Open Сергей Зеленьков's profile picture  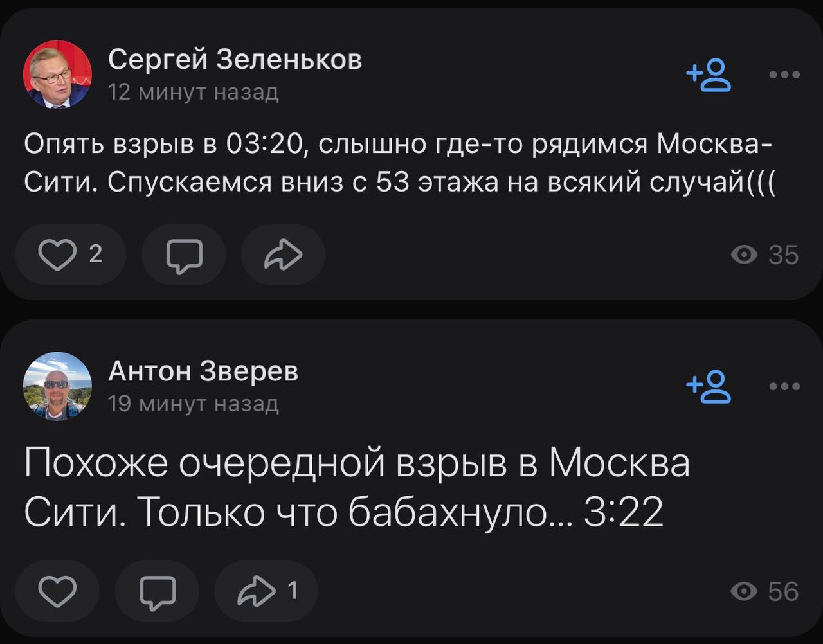57,75
